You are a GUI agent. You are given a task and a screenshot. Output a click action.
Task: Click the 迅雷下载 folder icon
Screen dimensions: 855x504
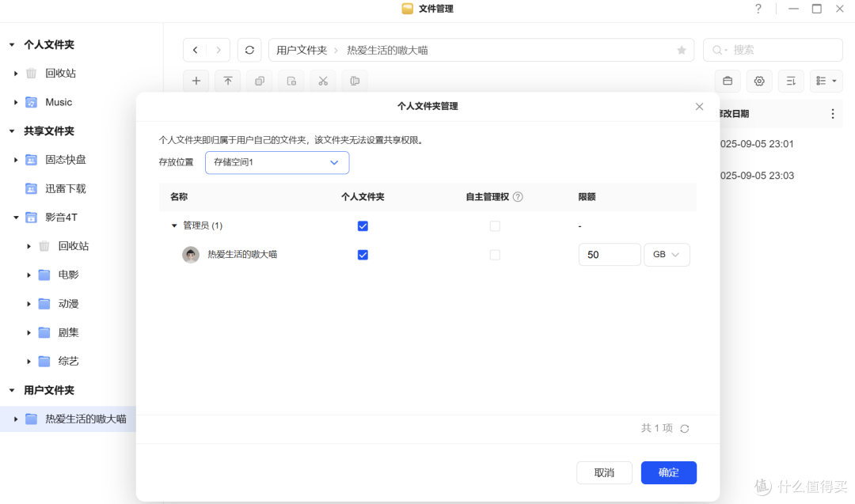(x=32, y=188)
